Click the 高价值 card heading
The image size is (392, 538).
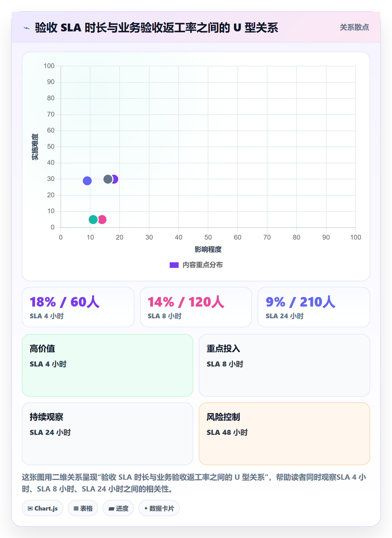(42, 349)
